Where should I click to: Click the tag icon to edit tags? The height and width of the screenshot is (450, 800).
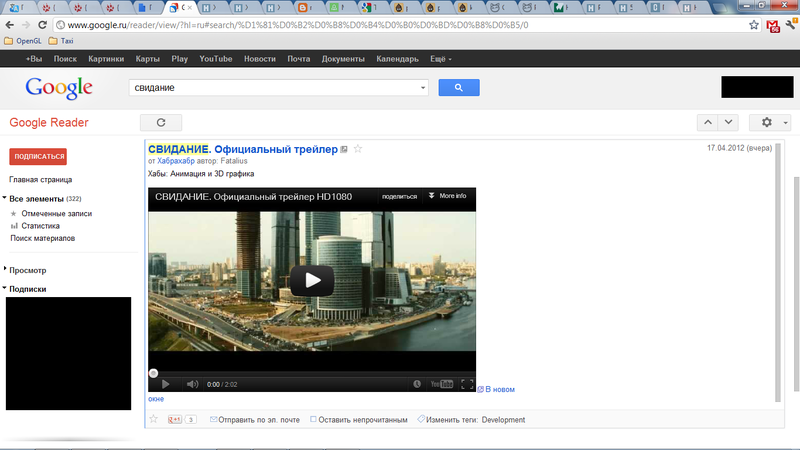click(421, 419)
